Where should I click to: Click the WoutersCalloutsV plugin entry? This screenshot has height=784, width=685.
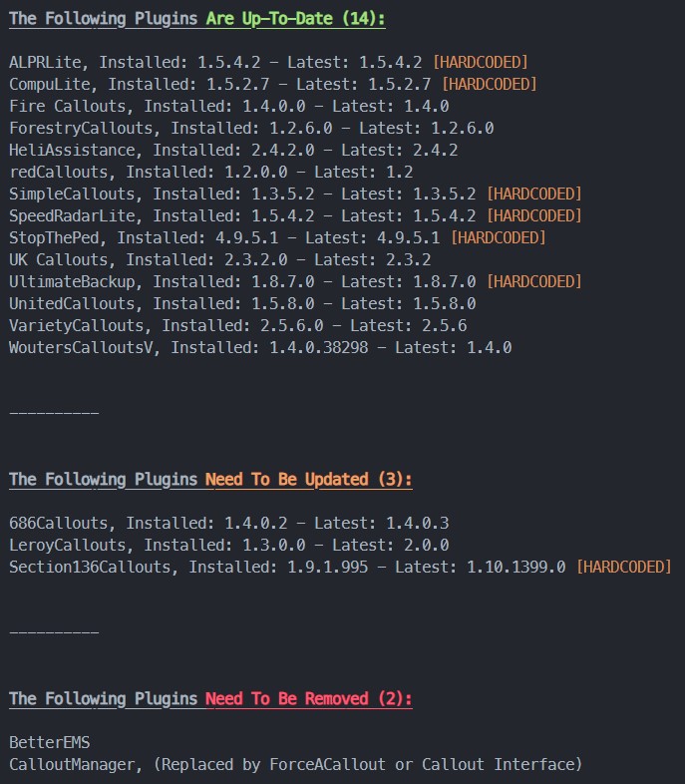click(259, 347)
